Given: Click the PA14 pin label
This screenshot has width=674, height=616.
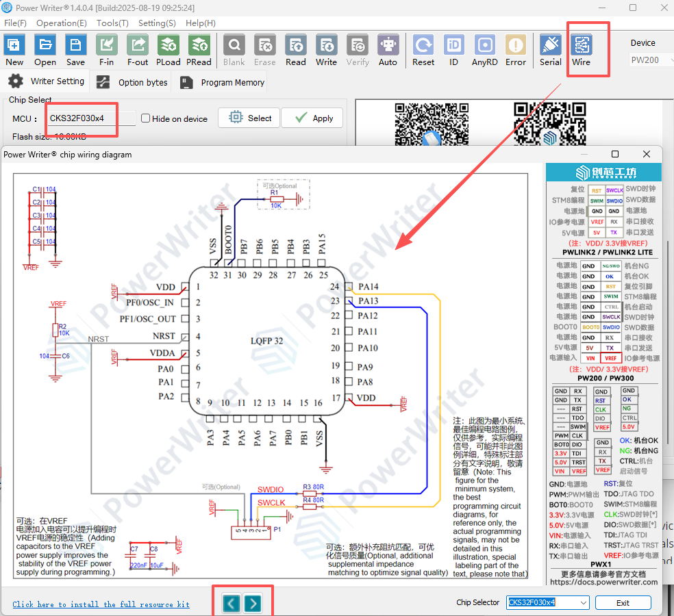Looking at the screenshot, I should [369, 287].
